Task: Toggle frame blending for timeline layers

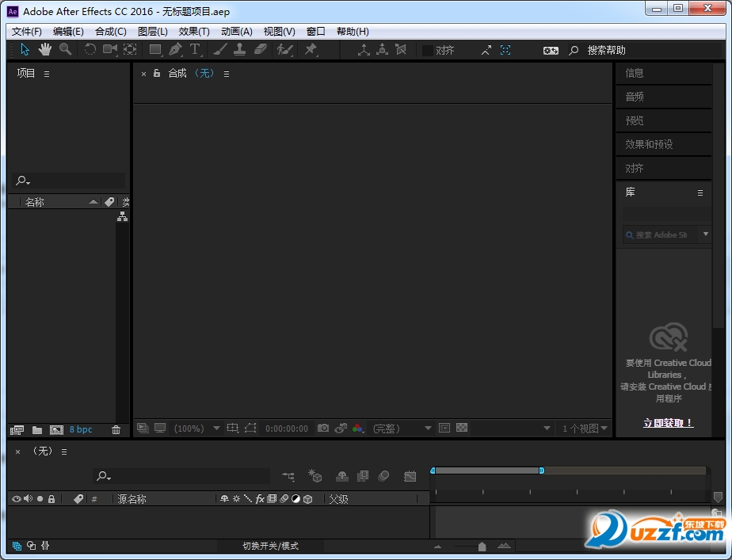Action: pyautogui.click(x=363, y=476)
